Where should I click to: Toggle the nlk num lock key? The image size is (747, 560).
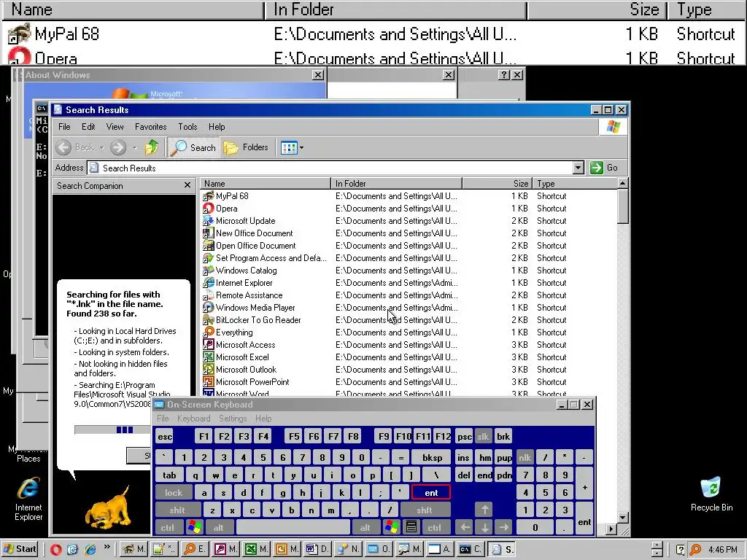525,458
